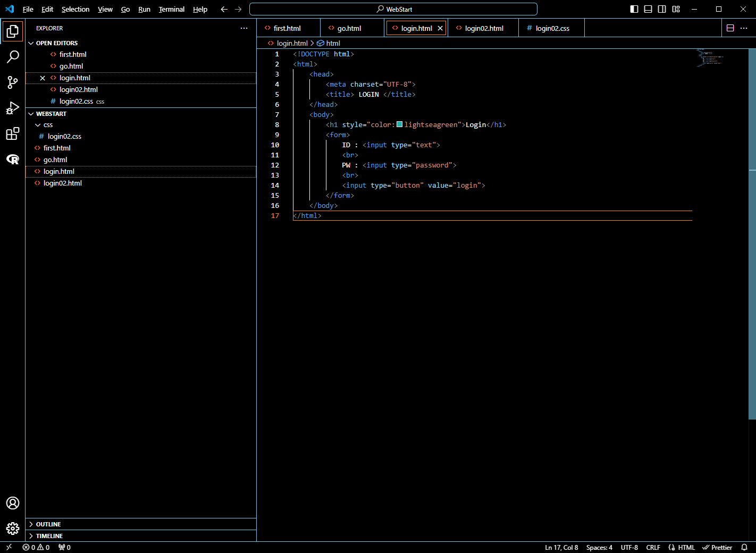Select login.html in WEBSTART file tree
This screenshot has height=553, width=756.
(141, 172)
